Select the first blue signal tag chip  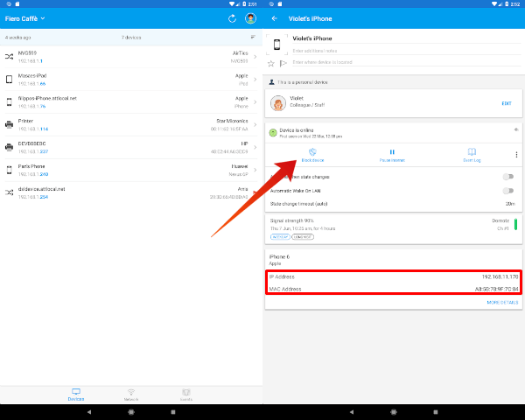[x=280, y=237]
